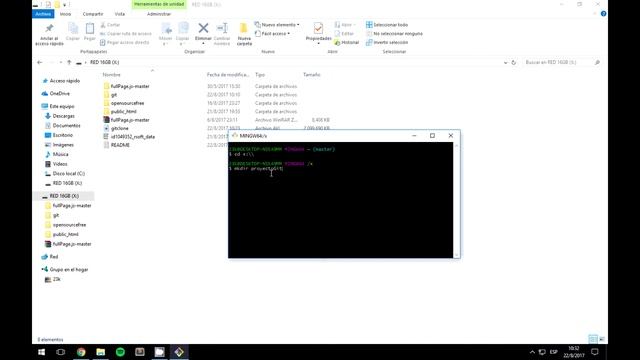Open Música in navigation pane
Viewport: 640px width, 360px height.
[60, 154]
